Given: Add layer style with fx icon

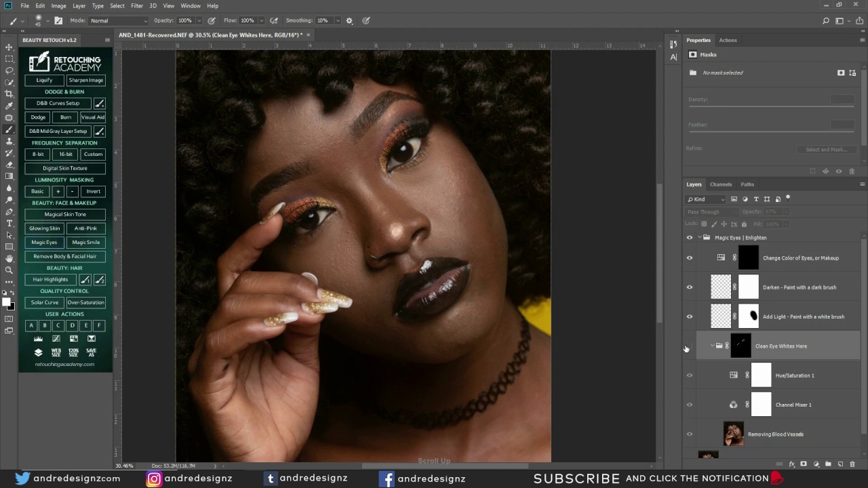Looking at the screenshot, I should pos(791,464).
